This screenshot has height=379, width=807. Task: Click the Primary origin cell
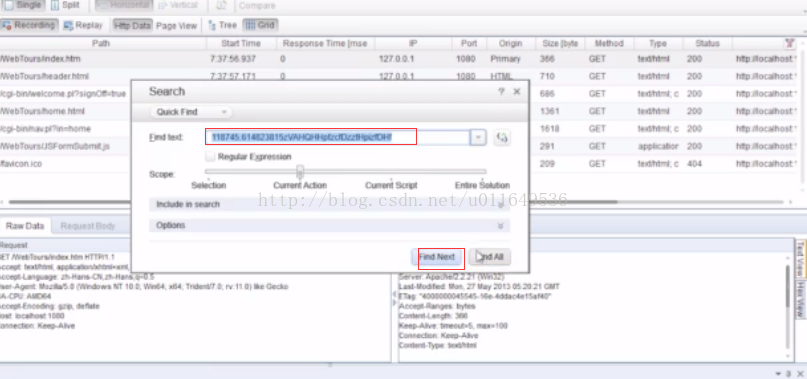[505, 59]
